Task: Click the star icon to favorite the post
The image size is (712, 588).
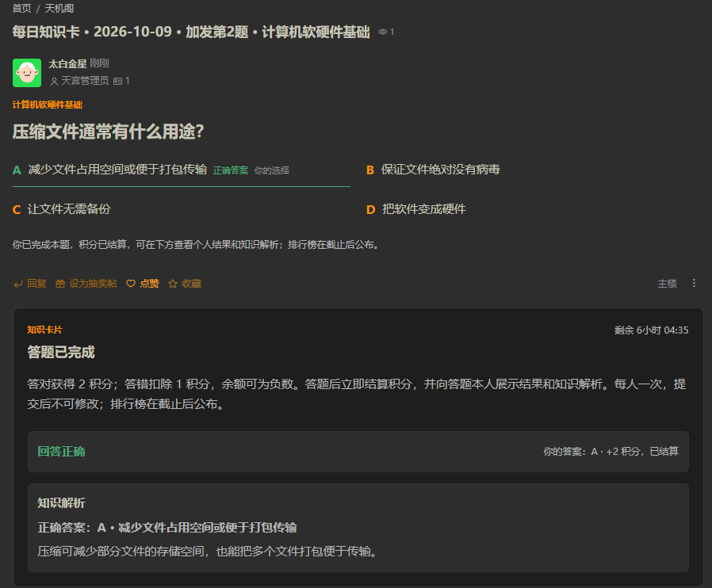Action: click(x=173, y=284)
